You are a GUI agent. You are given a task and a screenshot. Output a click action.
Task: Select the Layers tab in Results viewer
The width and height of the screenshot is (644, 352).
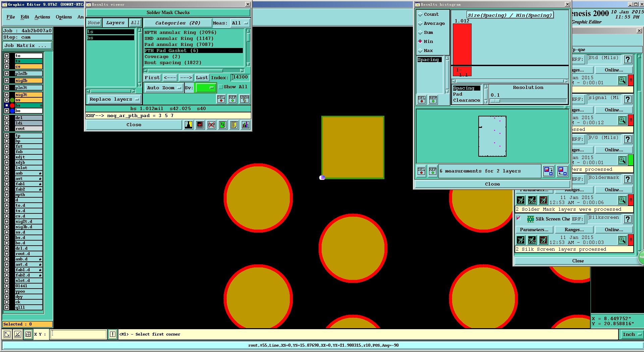point(115,23)
